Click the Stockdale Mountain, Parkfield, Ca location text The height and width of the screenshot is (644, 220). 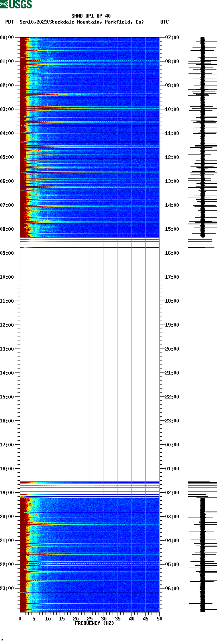tap(96, 22)
